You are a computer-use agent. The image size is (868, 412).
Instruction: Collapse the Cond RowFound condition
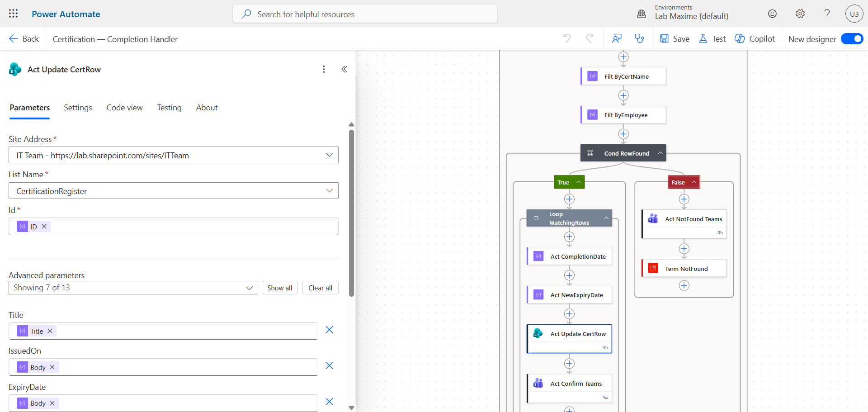pos(660,153)
